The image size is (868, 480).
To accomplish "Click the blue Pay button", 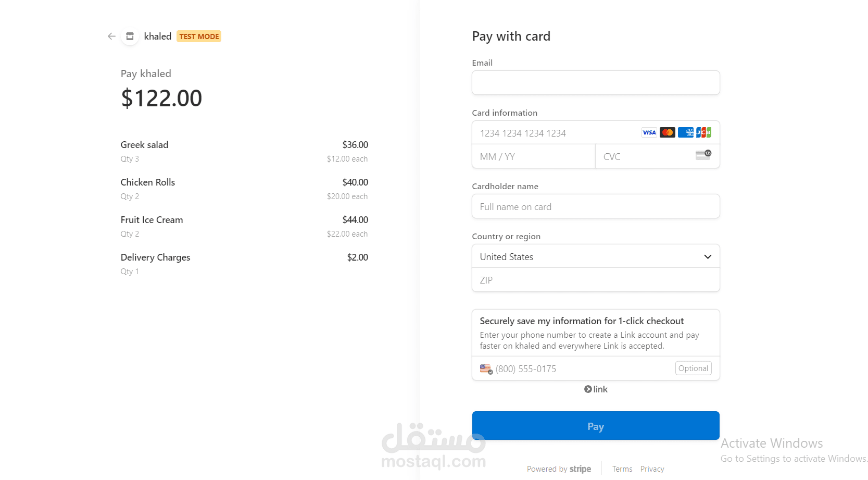I will 596,426.
